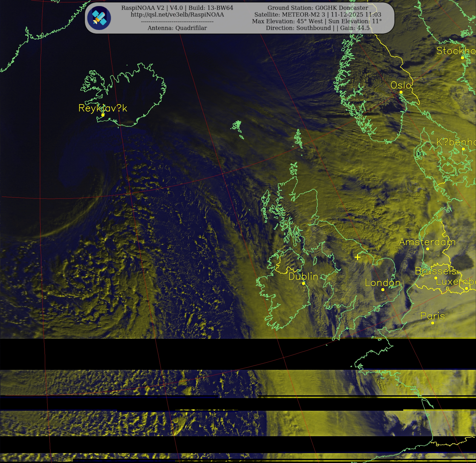Click the Stockholm city dot marker

(x=462, y=58)
